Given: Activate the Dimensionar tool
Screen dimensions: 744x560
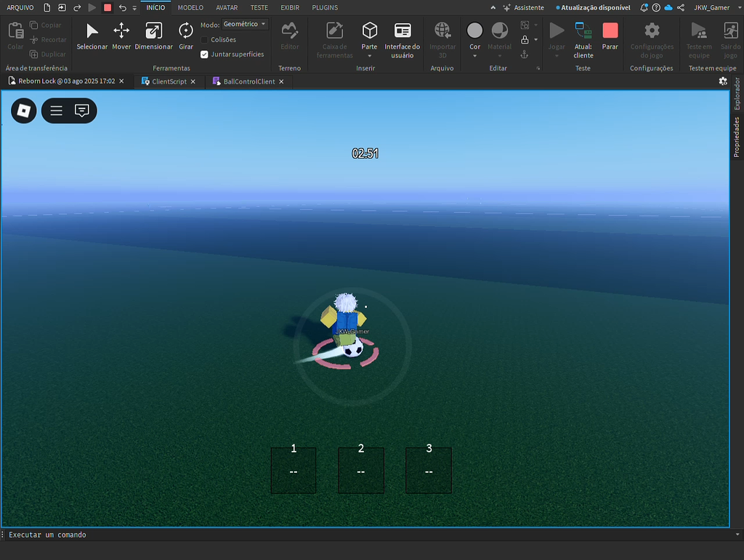Looking at the screenshot, I should coord(153,35).
